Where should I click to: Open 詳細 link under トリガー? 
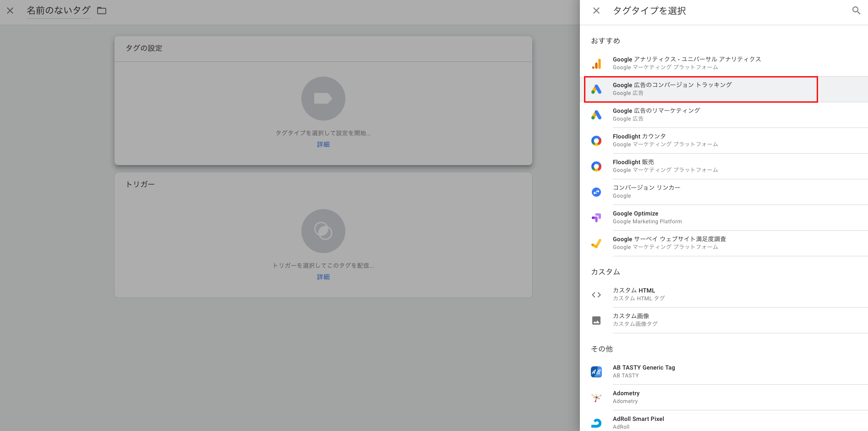pos(323,277)
